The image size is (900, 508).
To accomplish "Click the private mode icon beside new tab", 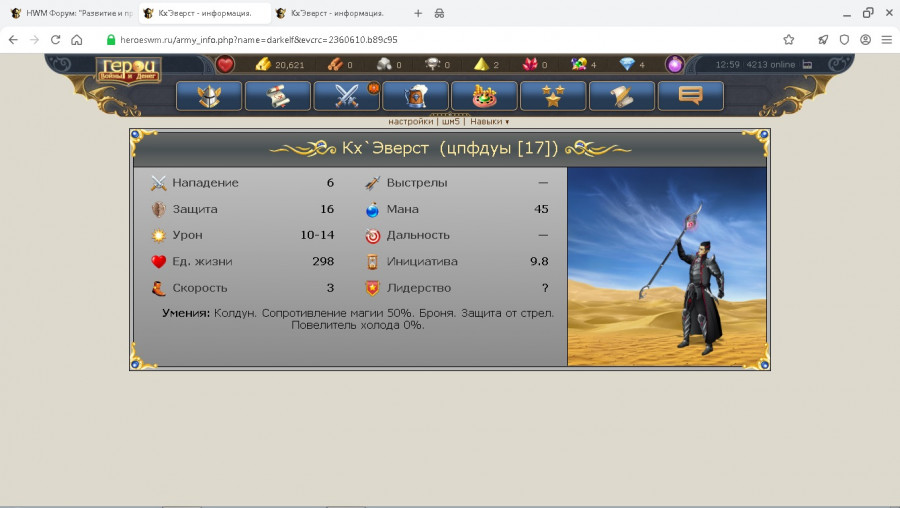I will pos(439,13).
